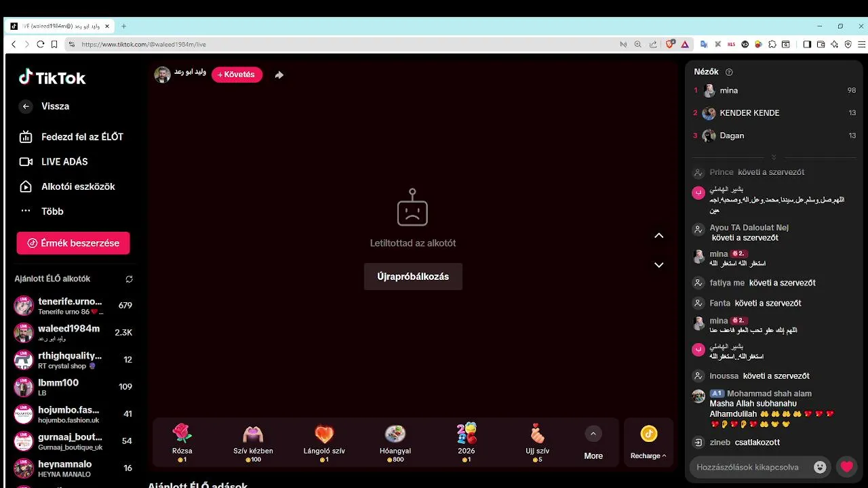868x488 pixels.
Task: Open the Brave VPN shield icon
Action: pos(848,44)
